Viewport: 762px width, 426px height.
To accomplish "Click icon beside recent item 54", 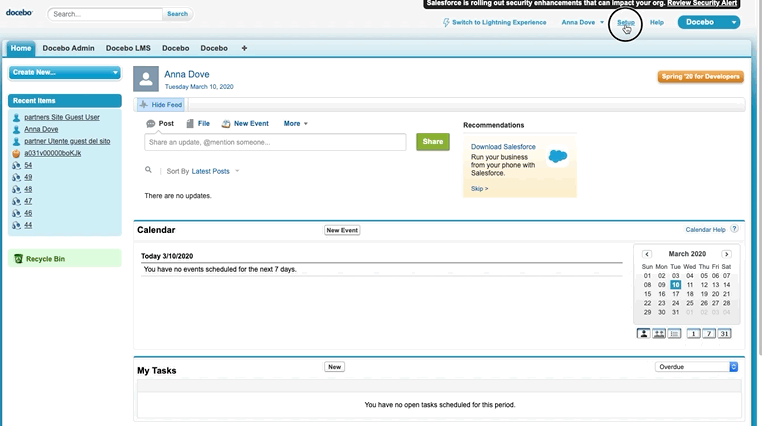I will [16, 165].
